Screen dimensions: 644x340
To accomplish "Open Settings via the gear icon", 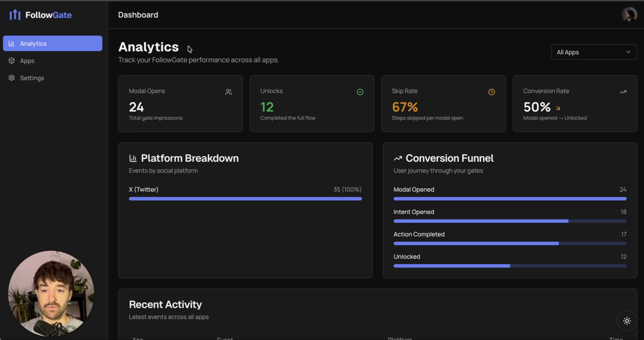I will point(12,78).
